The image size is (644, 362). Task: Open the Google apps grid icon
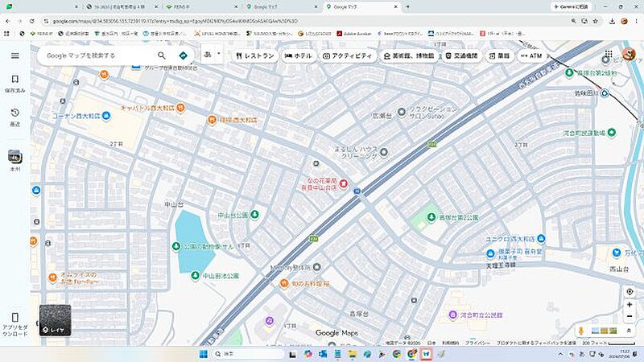pos(609,54)
